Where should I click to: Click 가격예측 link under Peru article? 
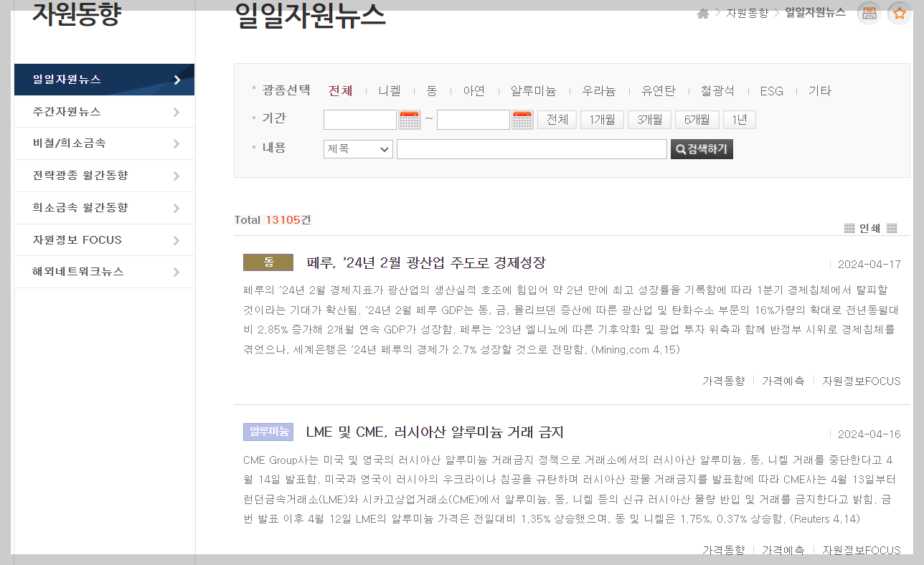(783, 381)
